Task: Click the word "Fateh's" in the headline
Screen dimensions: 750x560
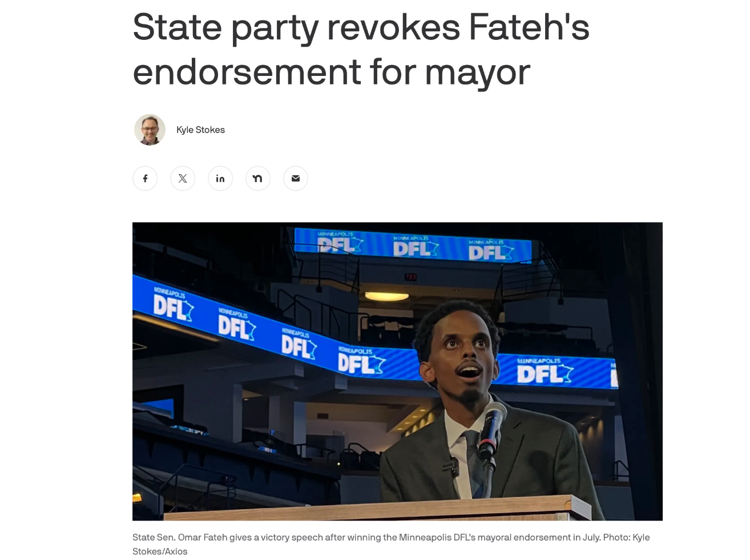Action: click(529, 27)
